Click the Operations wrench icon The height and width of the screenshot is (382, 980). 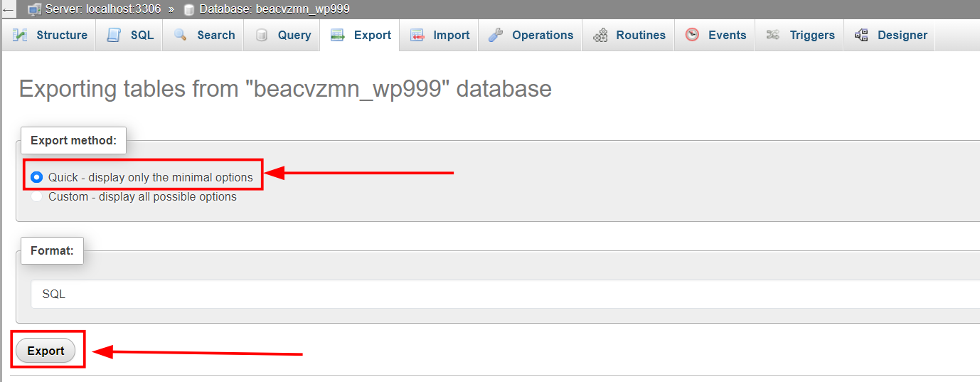click(496, 35)
